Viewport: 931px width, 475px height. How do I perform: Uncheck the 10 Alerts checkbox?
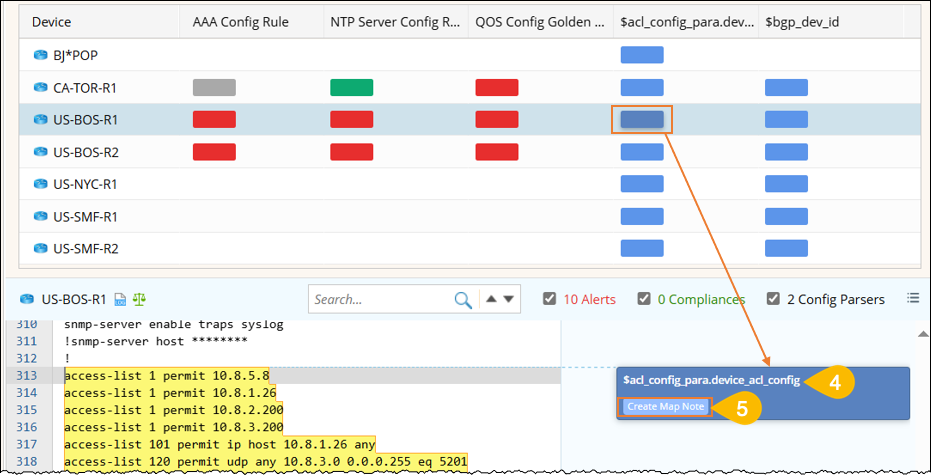(x=549, y=299)
